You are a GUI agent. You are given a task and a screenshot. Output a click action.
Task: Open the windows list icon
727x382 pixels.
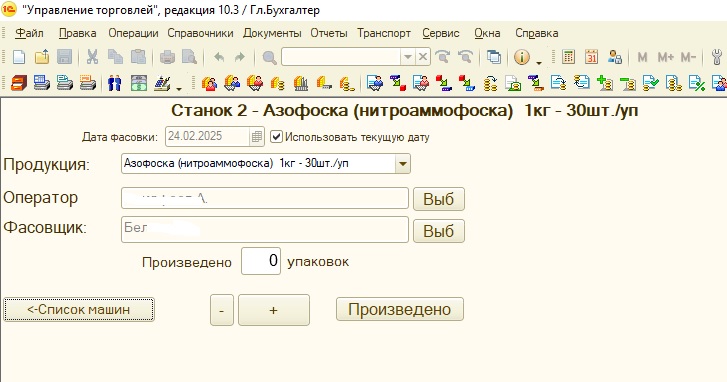point(494,57)
